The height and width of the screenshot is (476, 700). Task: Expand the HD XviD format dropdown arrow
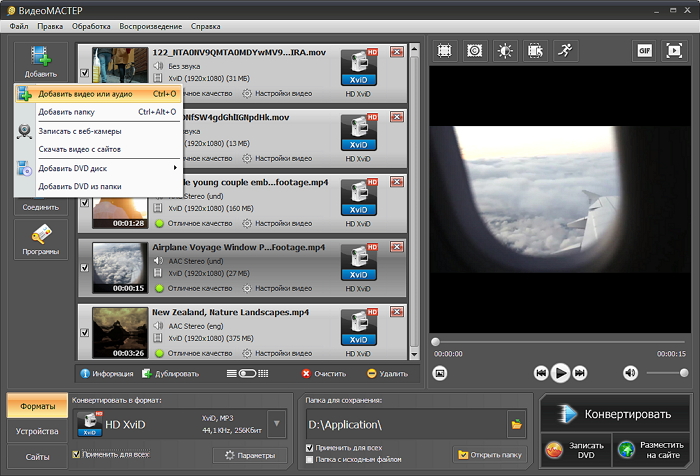coord(277,423)
